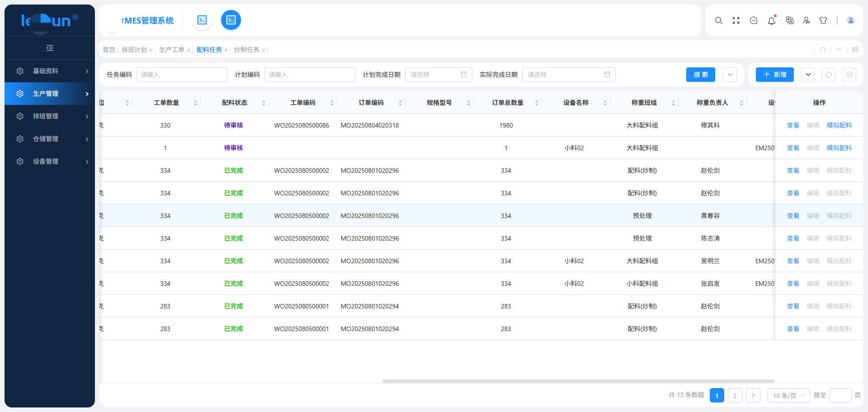
Task: Switch to 首页 tab
Action: pyautogui.click(x=108, y=50)
